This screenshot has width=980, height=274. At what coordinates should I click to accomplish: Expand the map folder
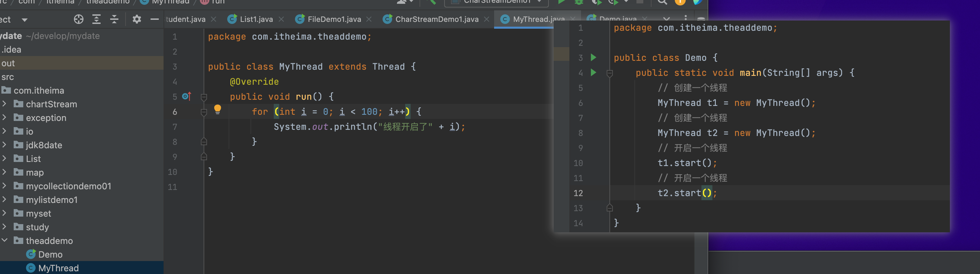[x=4, y=172]
